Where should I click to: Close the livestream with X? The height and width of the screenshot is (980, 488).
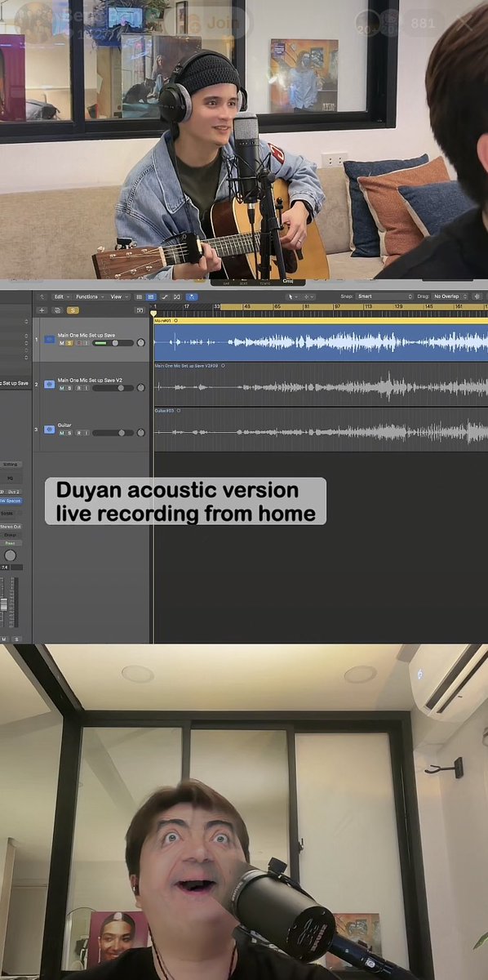(467, 22)
